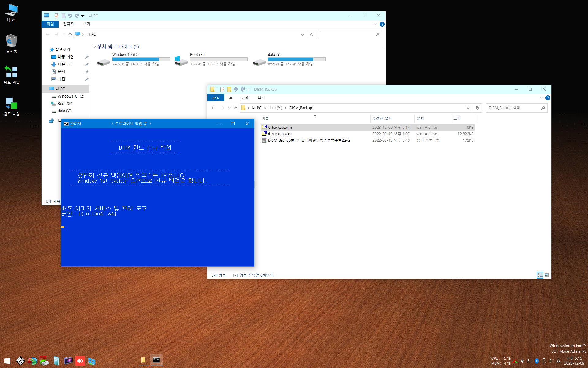588x368 pixels.
Task: Switch to command prompt taskbar button
Action: pos(156,360)
